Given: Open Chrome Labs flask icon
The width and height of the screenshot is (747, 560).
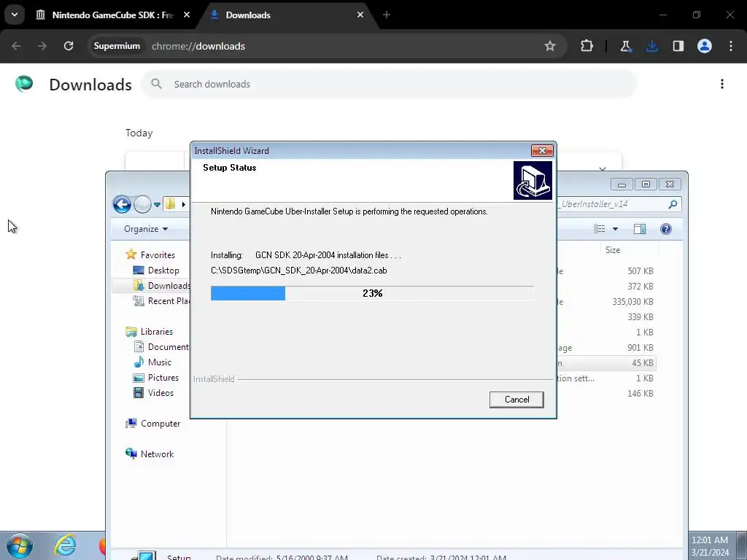Looking at the screenshot, I should click(x=625, y=46).
